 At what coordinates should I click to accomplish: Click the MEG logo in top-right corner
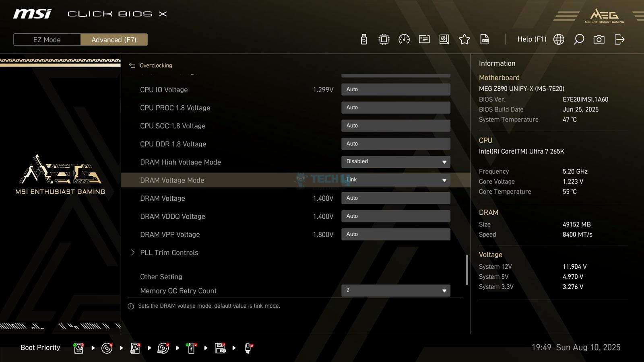tap(604, 16)
